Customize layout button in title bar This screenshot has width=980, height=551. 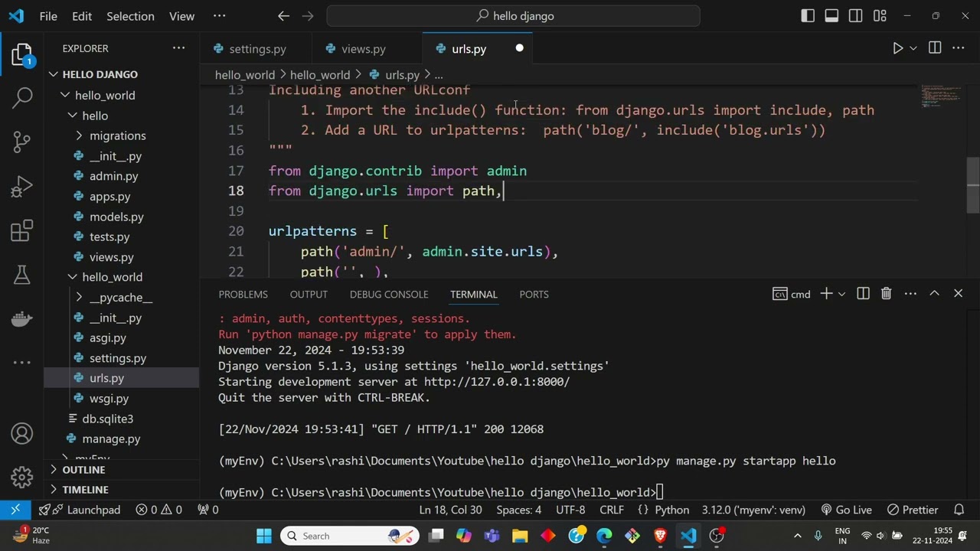[x=880, y=16]
